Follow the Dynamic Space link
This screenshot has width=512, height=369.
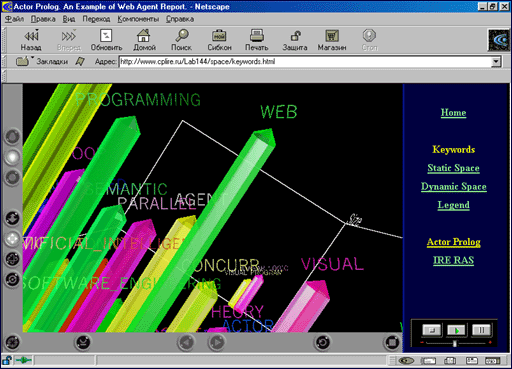tap(454, 186)
